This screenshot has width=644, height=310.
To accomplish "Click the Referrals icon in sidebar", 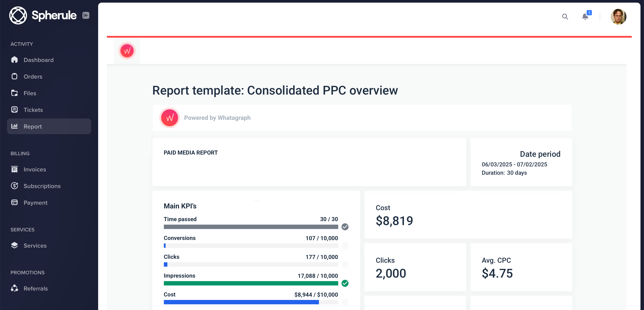I will pyautogui.click(x=14, y=288).
